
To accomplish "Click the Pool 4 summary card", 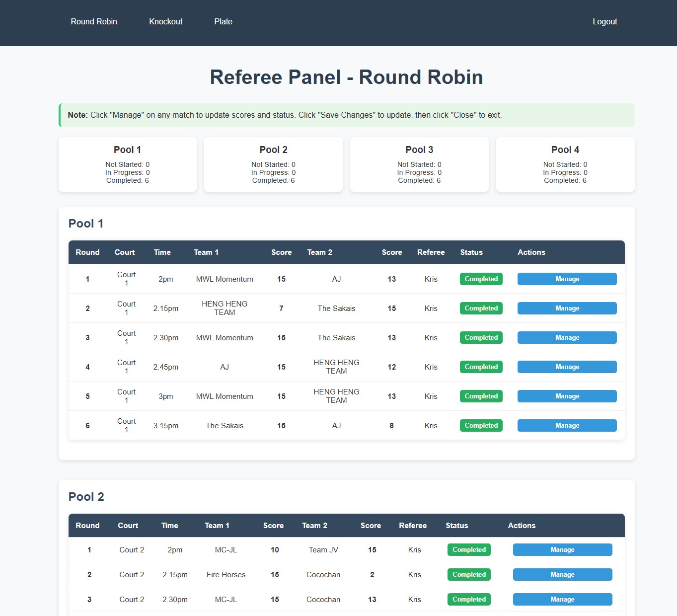I will click(x=565, y=164).
